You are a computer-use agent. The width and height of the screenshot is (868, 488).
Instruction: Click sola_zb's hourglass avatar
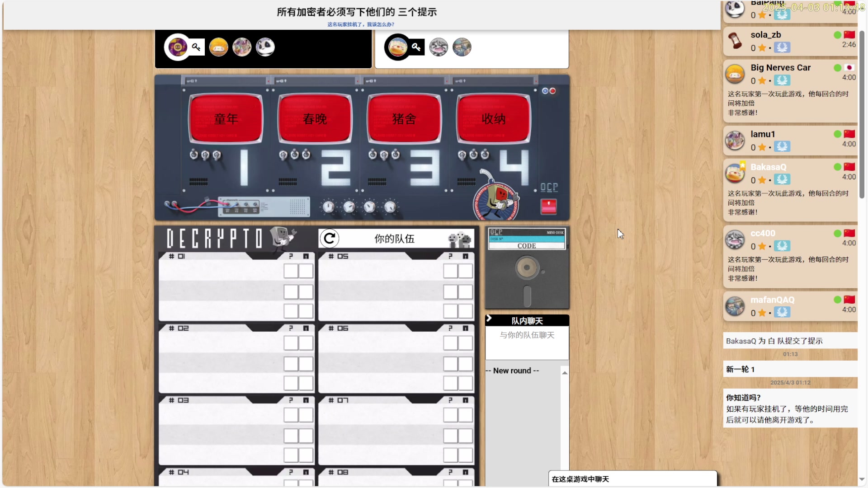point(735,41)
